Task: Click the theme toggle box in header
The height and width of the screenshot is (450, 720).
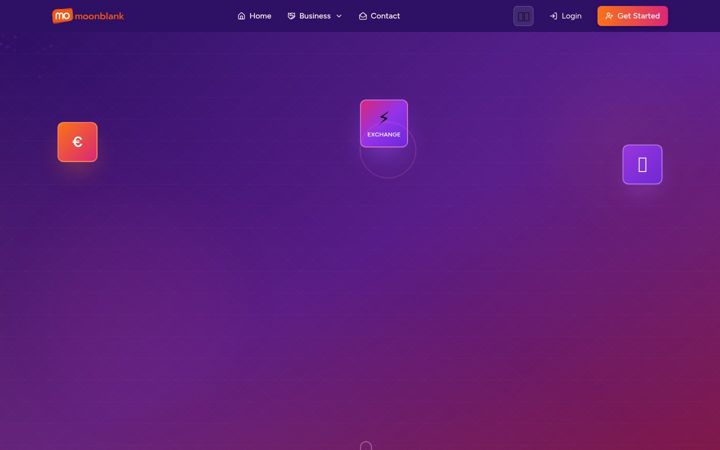Action: [523, 16]
